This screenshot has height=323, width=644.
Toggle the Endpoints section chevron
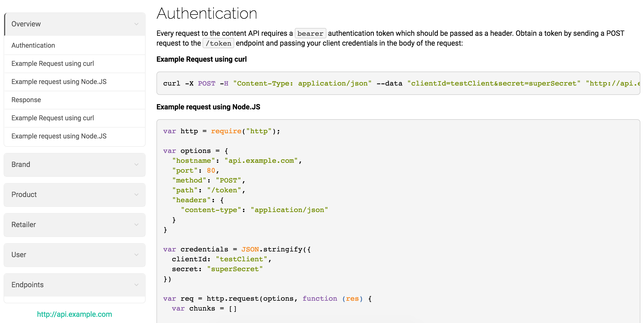(136, 285)
